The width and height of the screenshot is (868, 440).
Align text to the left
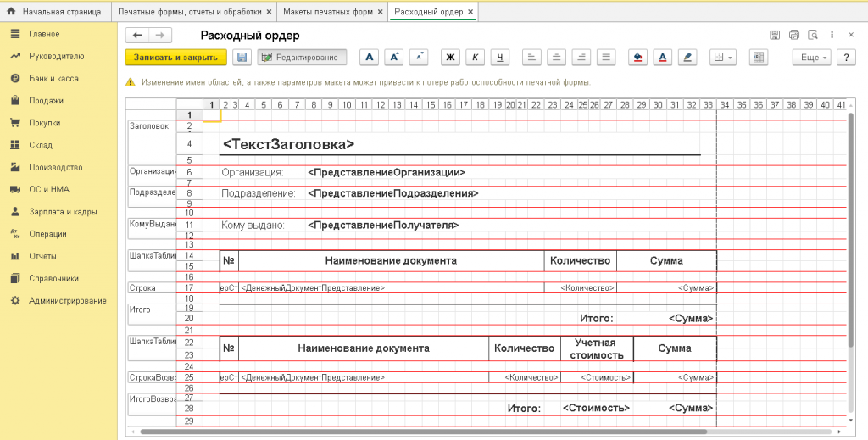coord(531,58)
